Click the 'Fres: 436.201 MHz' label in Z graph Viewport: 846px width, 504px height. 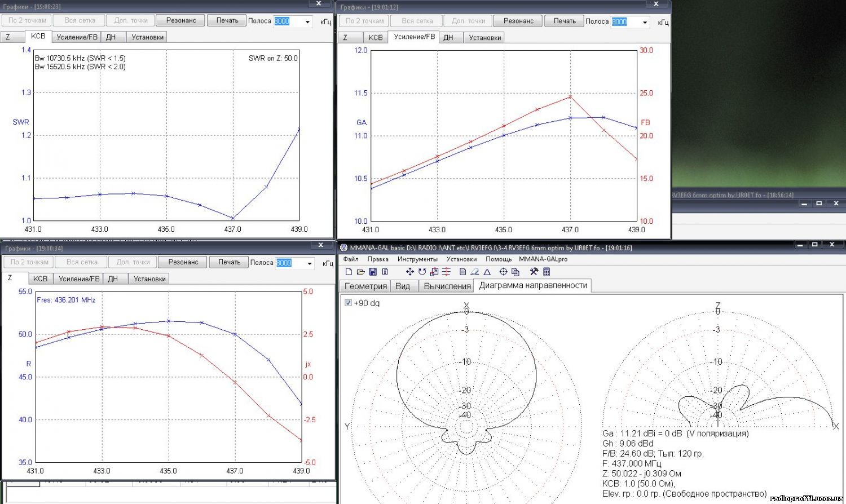[66, 300]
